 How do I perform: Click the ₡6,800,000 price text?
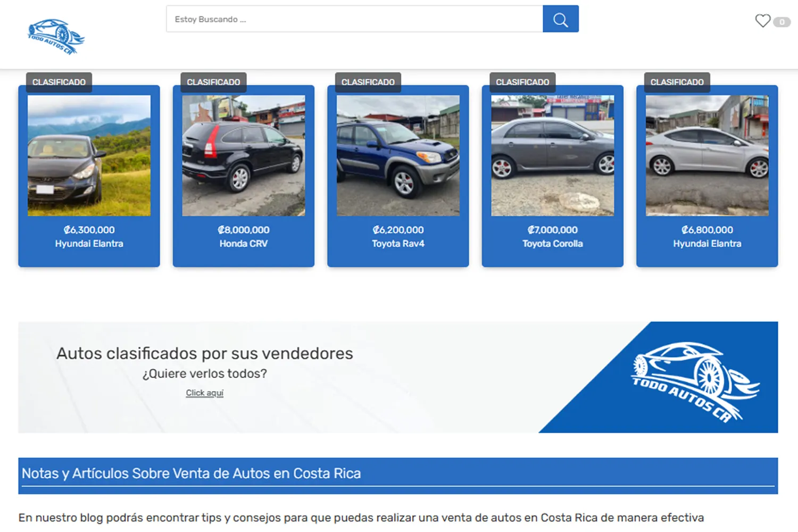707,230
